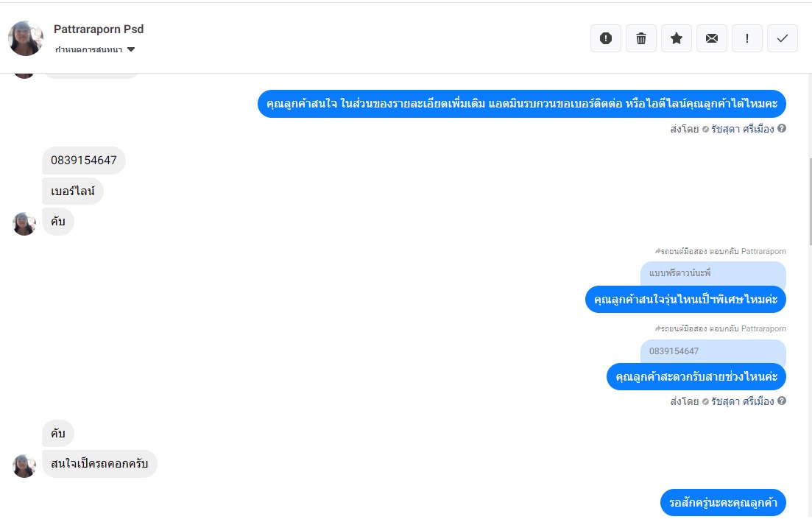Click the quoted reply แบบฟรีดาวน์นะพี่ bubble
The width and height of the screenshot is (812, 525).
pos(713,273)
